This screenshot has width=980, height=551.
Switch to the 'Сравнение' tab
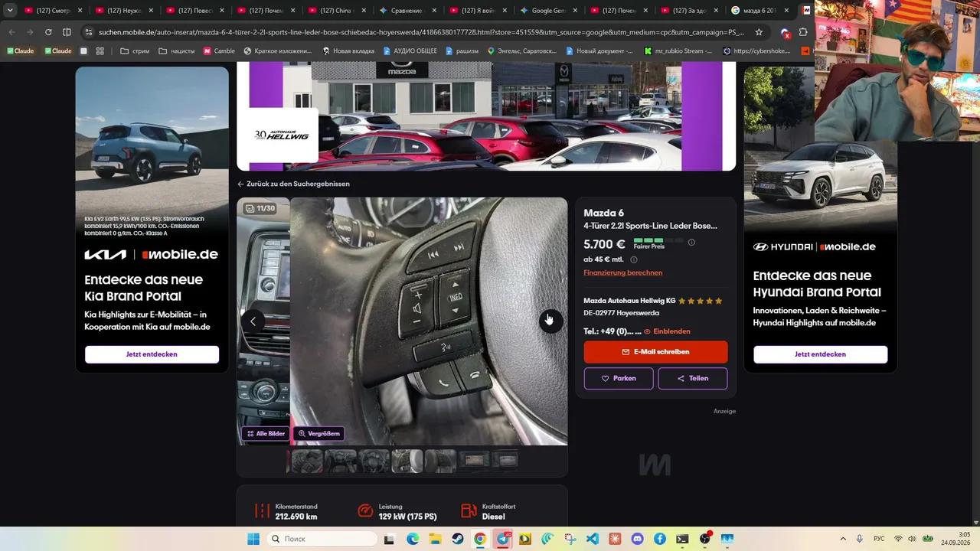coord(407,11)
